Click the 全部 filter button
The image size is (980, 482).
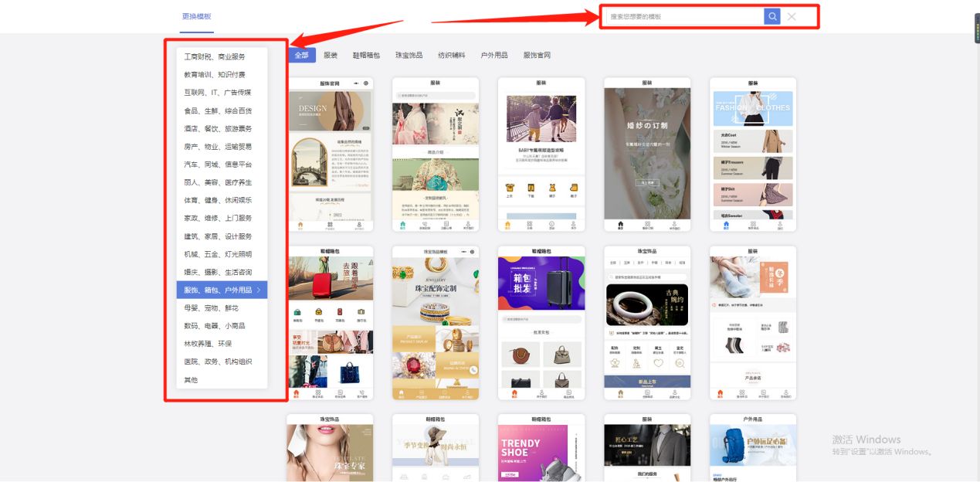[302, 55]
